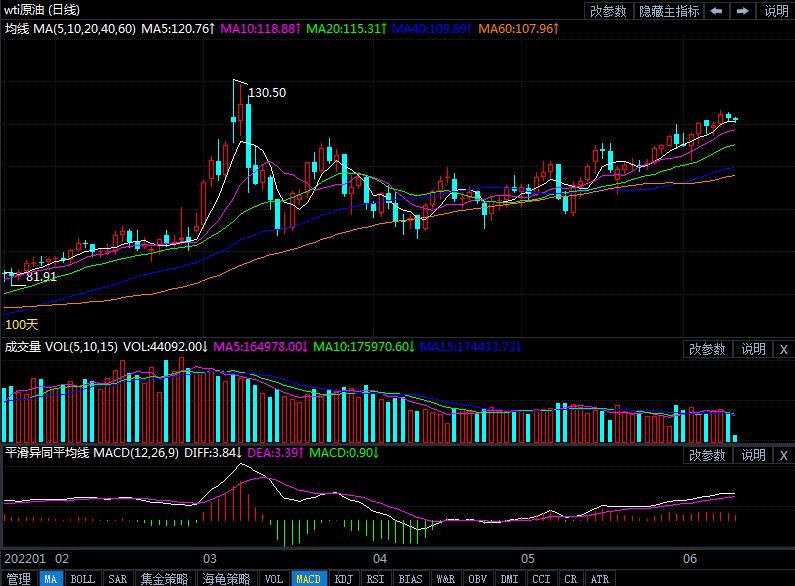
Task: Open 说明 in the MACD panel
Action: click(x=753, y=455)
